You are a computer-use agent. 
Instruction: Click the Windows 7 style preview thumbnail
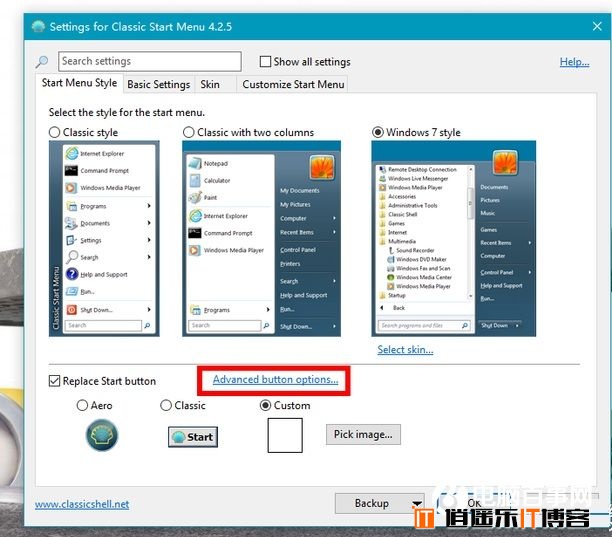(x=454, y=238)
